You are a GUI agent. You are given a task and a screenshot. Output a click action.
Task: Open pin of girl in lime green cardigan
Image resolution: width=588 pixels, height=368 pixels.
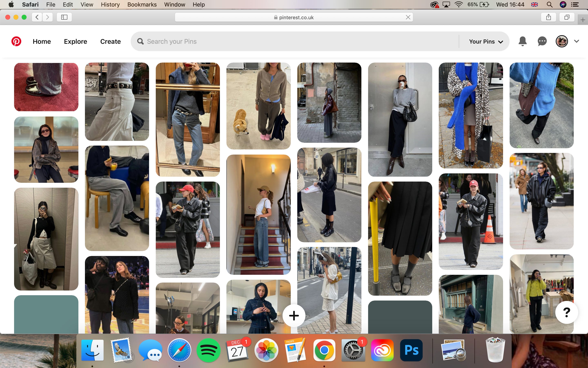point(541,294)
